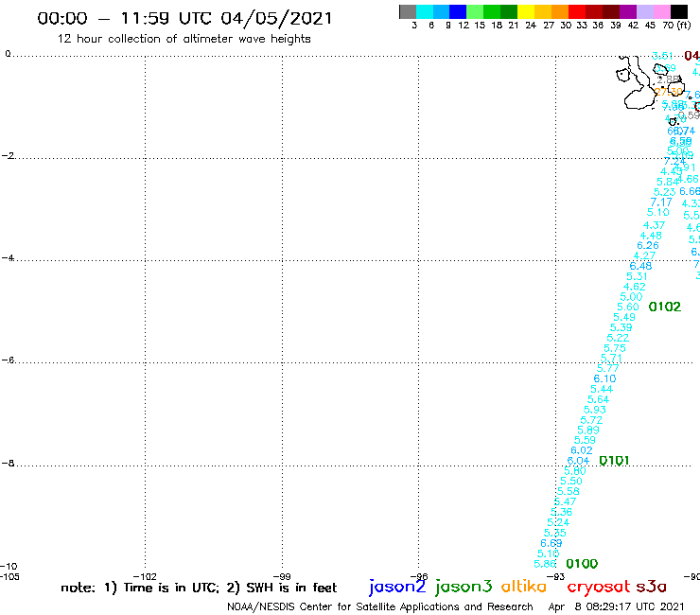Click the latitude axis label '-6'
Viewport: 700px width, 615px height.
point(8,360)
